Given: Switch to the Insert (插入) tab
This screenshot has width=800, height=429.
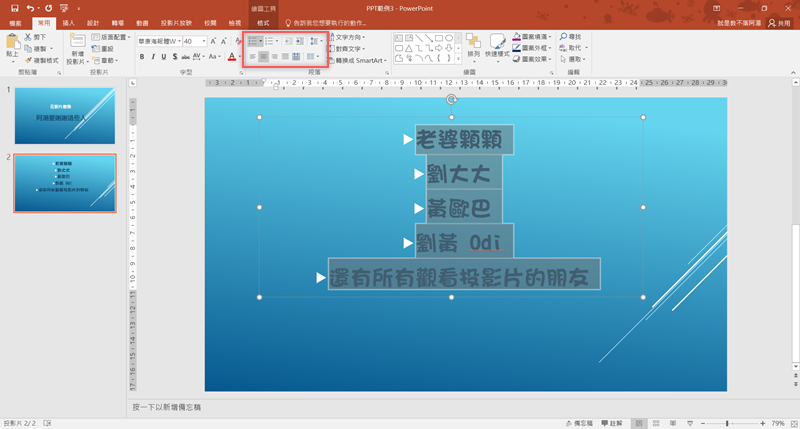Looking at the screenshot, I should coord(68,21).
